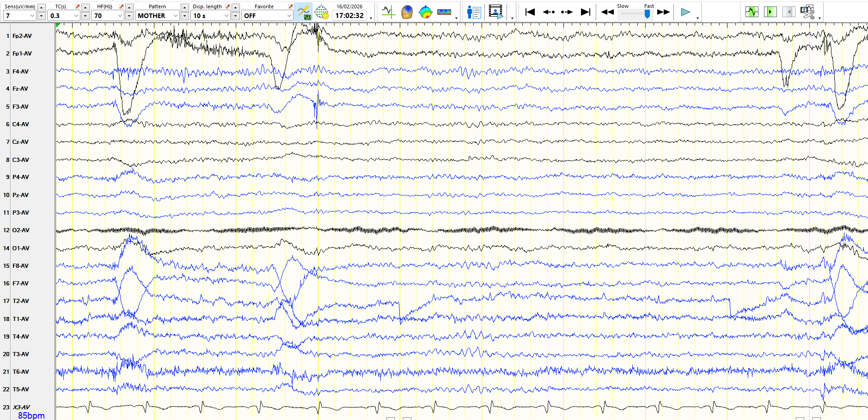The width and height of the screenshot is (868, 420).
Task: Increase time constant with TC up arrow
Action: click(x=85, y=7)
